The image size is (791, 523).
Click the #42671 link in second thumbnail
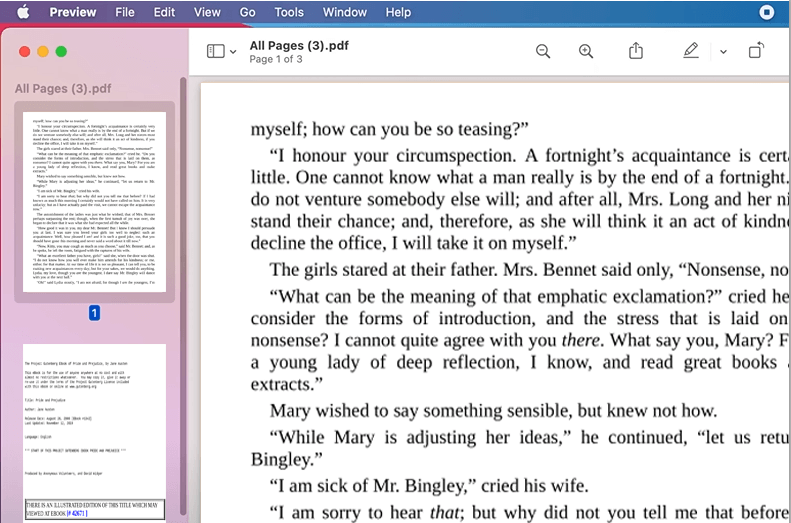pos(77,513)
